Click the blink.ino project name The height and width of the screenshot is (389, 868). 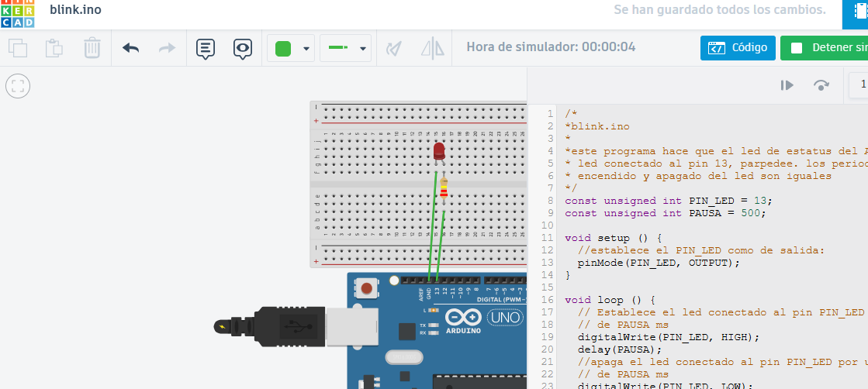pyautogui.click(x=75, y=10)
